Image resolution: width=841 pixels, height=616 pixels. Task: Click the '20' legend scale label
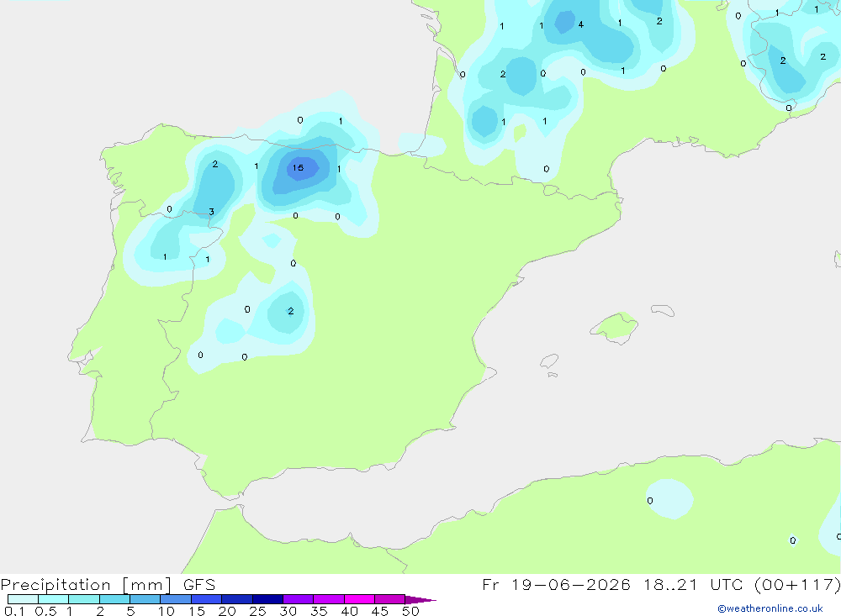[227, 611]
